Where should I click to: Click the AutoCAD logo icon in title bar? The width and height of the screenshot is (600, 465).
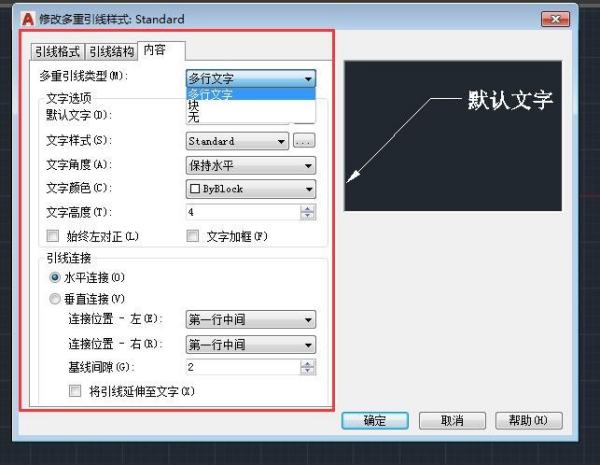(28, 18)
